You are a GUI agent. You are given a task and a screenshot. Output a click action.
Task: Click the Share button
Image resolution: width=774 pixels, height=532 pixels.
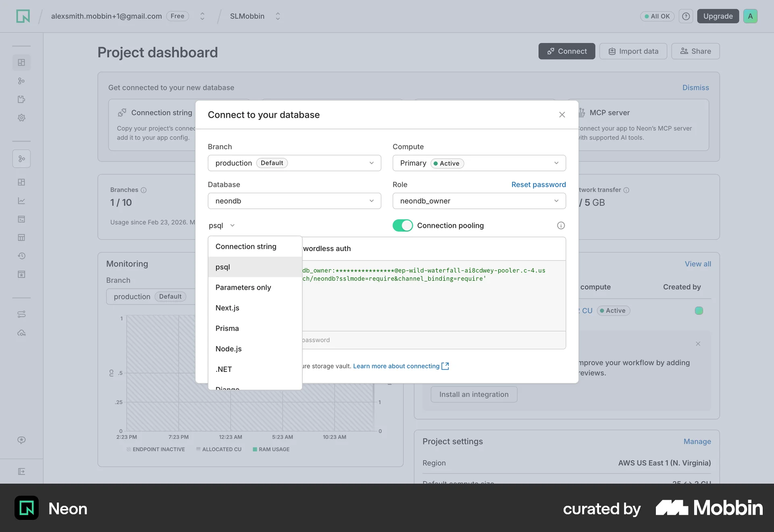(695, 51)
